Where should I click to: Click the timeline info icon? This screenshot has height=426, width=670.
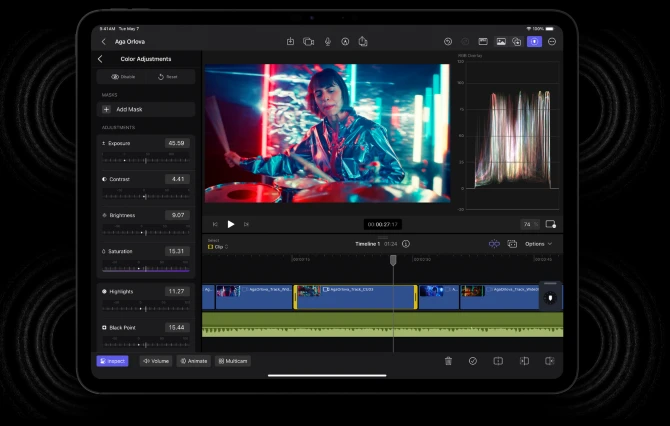click(x=406, y=244)
